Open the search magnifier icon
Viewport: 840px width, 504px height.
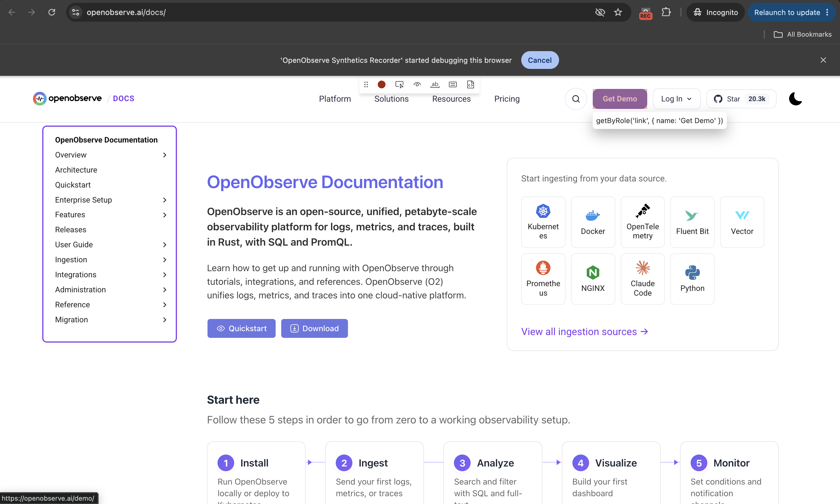click(576, 99)
